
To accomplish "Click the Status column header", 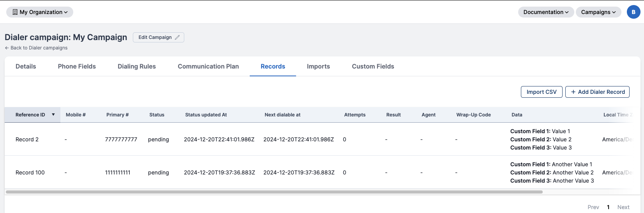I will (157, 115).
